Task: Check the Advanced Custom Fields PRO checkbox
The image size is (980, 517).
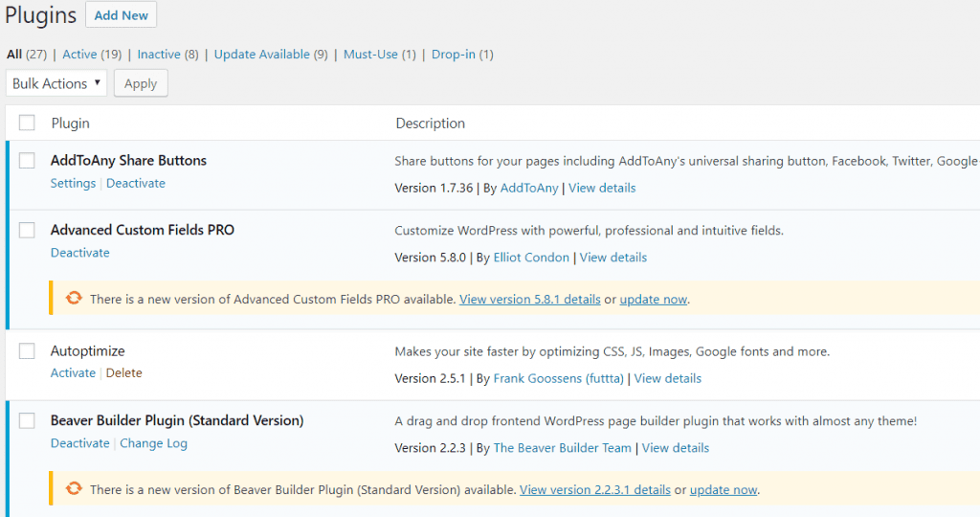Action: pyautogui.click(x=27, y=230)
